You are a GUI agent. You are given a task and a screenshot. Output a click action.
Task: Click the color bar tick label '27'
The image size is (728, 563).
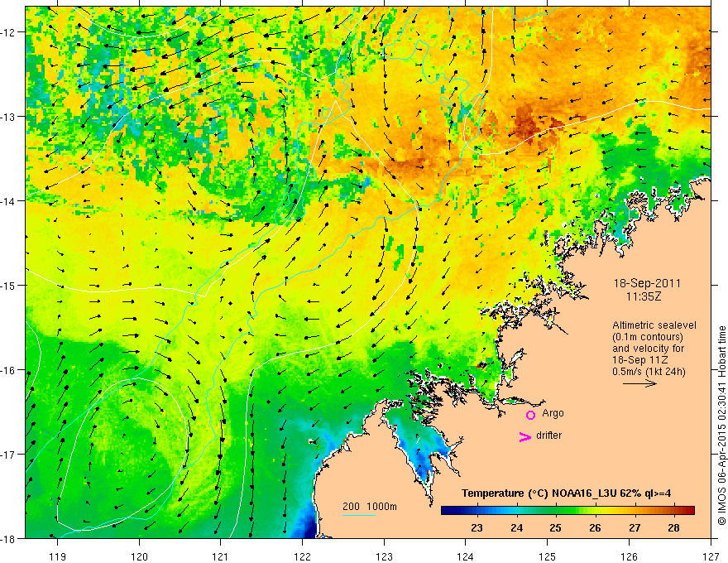[635, 527]
